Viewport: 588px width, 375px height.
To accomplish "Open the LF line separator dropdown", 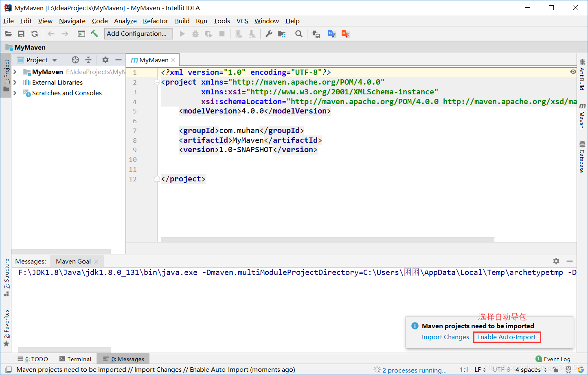I will pyautogui.click(x=480, y=370).
